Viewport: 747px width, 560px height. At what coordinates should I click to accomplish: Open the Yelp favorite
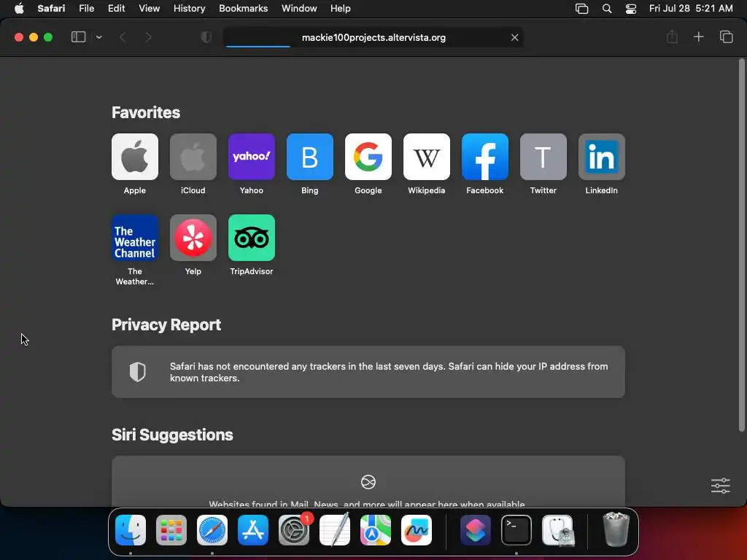193,238
